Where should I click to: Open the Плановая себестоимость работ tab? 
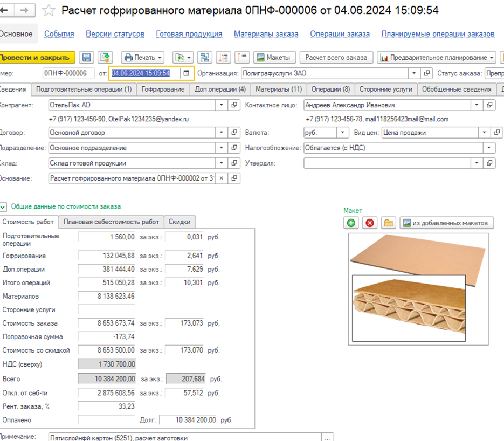click(111, 222)
